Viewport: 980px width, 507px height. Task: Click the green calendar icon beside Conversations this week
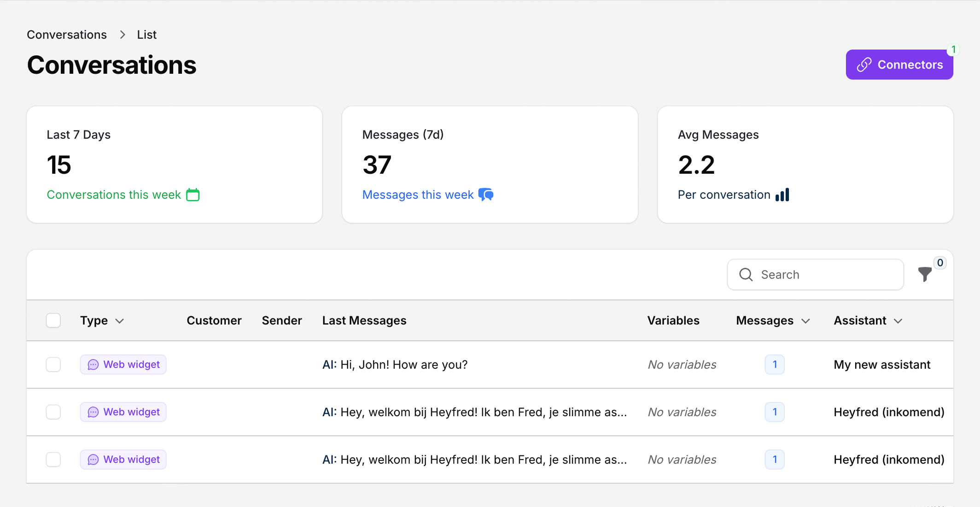pyautogui.click(x=193, y=195)
